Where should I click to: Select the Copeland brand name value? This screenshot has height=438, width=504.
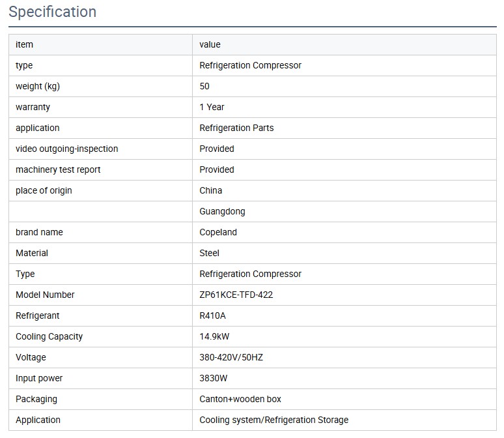pyautogui.click(x=217, y=232)
